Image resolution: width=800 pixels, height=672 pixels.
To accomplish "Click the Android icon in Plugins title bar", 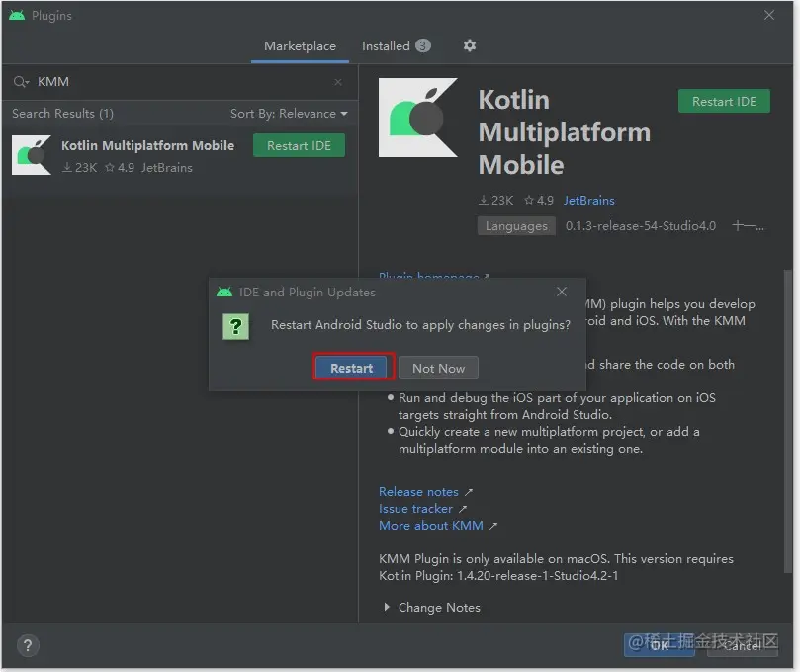I will click(x=17, y=15).
